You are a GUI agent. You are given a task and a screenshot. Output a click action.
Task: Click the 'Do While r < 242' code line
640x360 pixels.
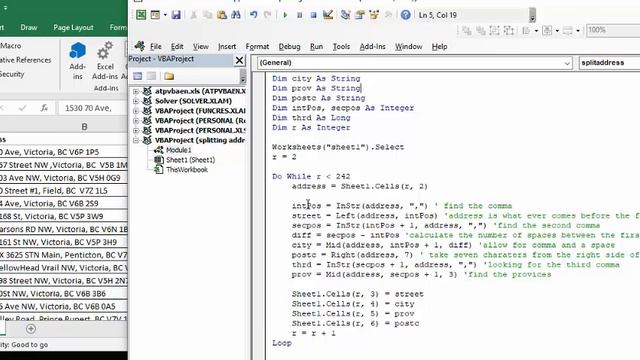pyautogui.click(x=311, y=176)
